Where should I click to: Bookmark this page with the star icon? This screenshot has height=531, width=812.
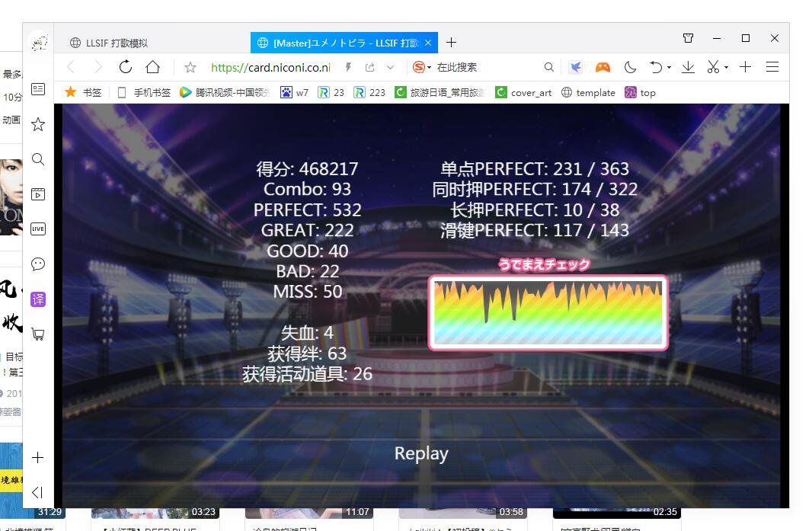point(190,67)
